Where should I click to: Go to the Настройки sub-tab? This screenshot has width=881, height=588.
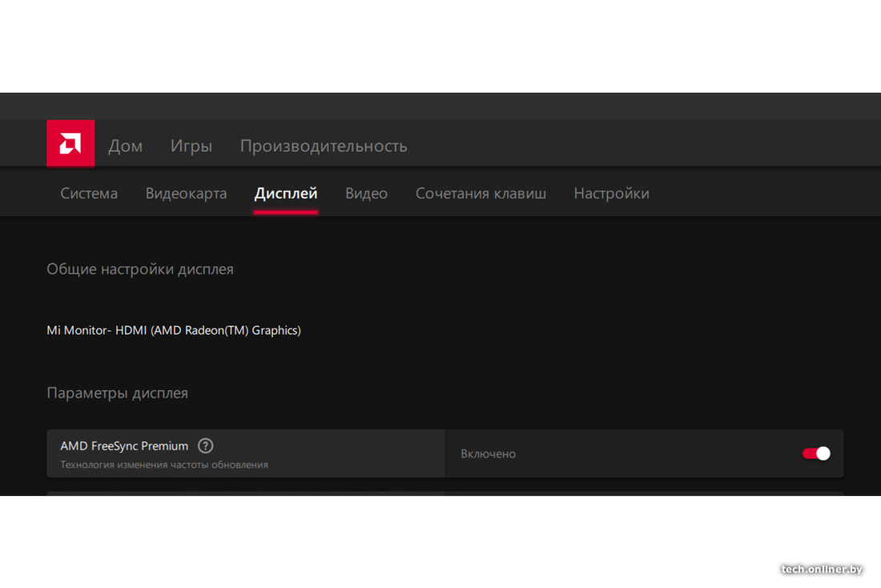[611, 193]
